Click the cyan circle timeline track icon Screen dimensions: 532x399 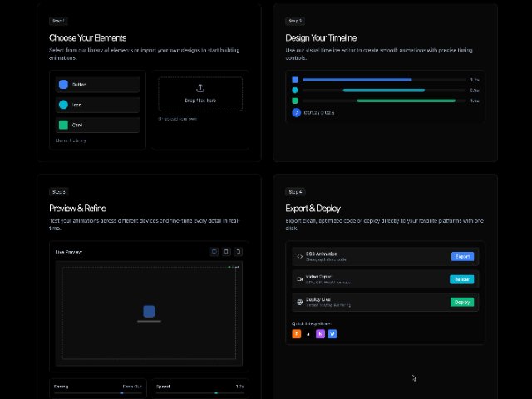tap(295, 91)
